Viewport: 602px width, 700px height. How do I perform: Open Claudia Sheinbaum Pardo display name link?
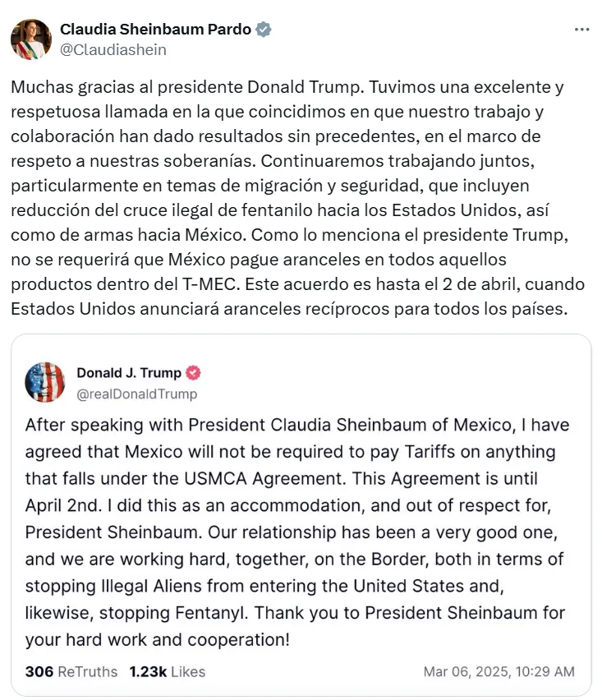point(155,30)
